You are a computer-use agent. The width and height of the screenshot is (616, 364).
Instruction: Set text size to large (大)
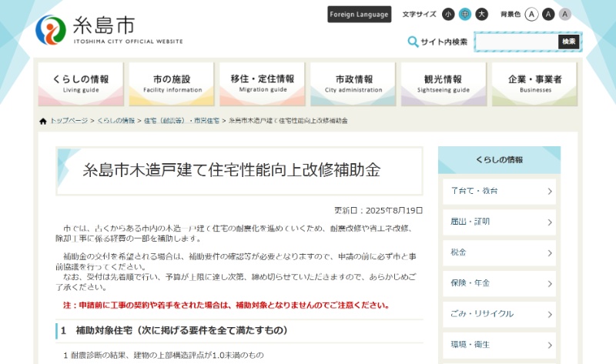[x=482, y=14]
